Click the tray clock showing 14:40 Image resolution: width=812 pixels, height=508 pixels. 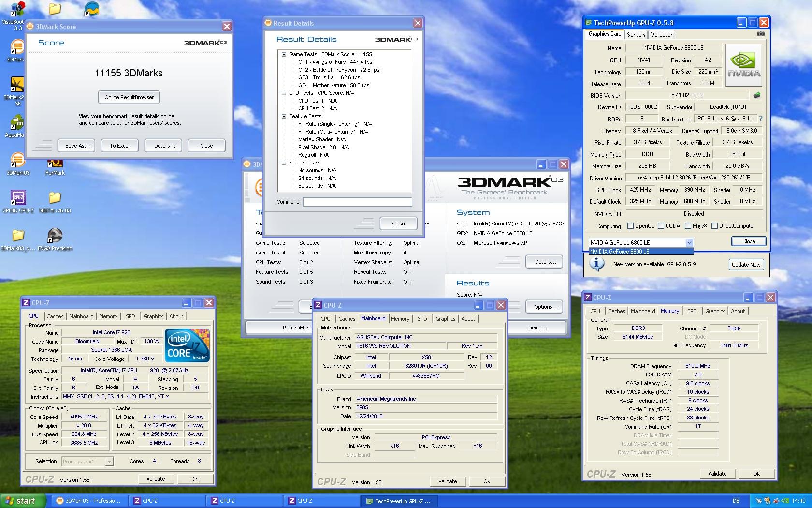click(798, 501)
